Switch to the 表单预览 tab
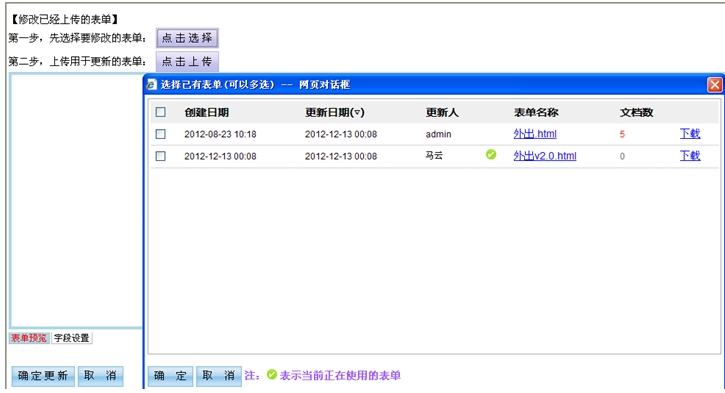 pos(29,338)
